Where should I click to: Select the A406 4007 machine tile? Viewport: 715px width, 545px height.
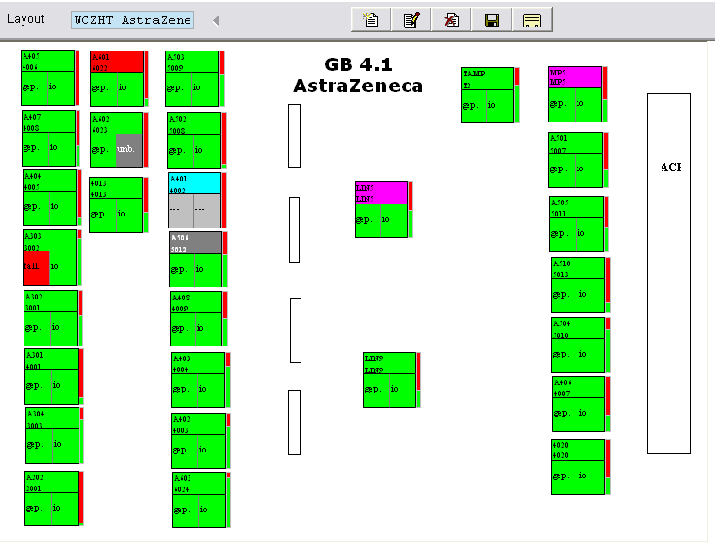[x=578, y=404]
